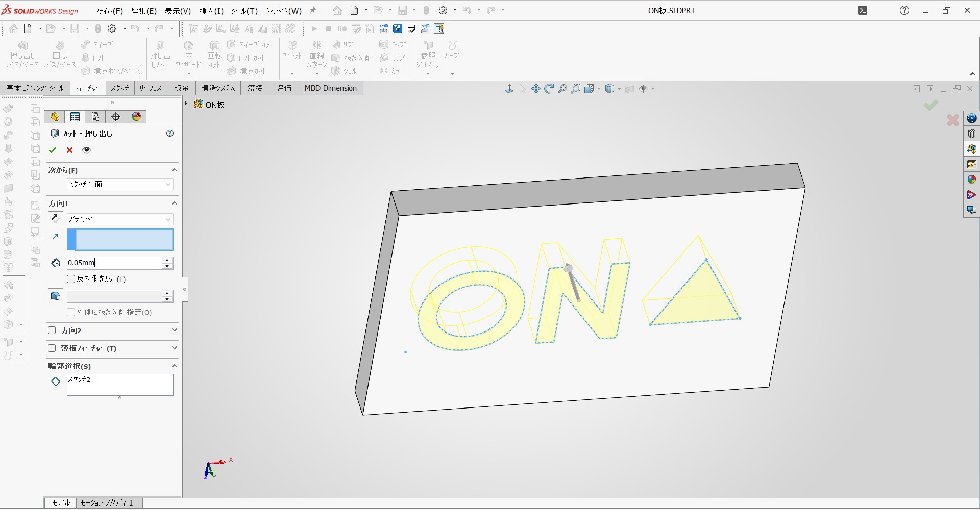The width and height of the screenshot is (980, 510).
Task: Switch to the PropertyManager tab icon
Action: [75, 117]
